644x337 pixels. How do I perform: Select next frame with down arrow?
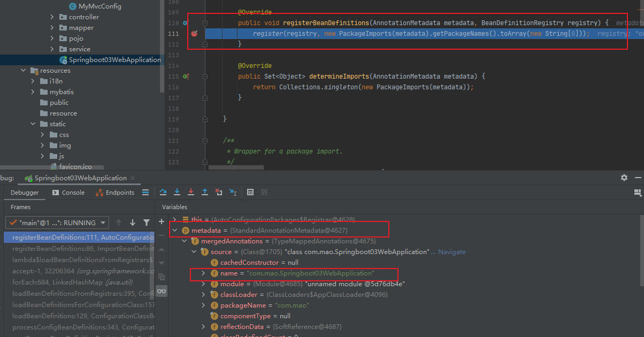click(133, 223)
